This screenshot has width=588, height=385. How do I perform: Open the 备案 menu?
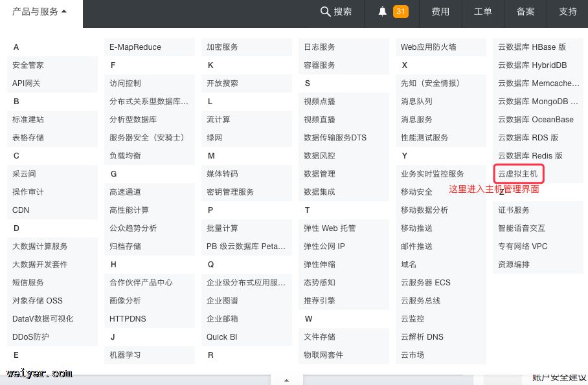tap(525, 12)
